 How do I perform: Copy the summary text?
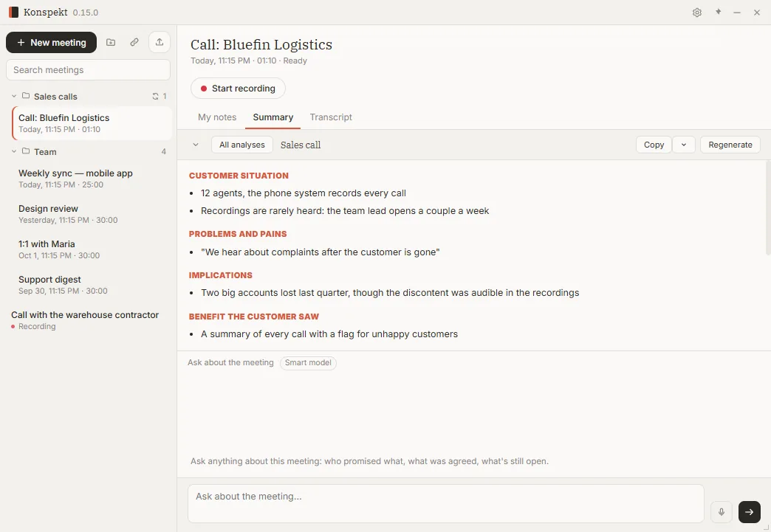(x=654, y=145)
